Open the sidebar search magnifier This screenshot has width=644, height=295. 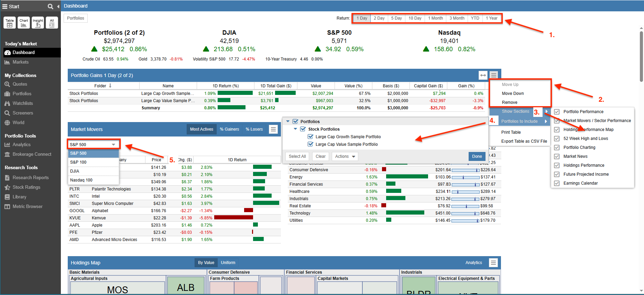[50, 6]
